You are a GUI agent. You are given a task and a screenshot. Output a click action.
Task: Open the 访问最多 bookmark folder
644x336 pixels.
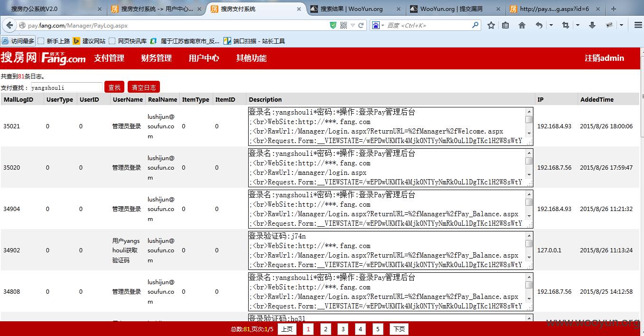pyautogui.click(x=18, y=41)
